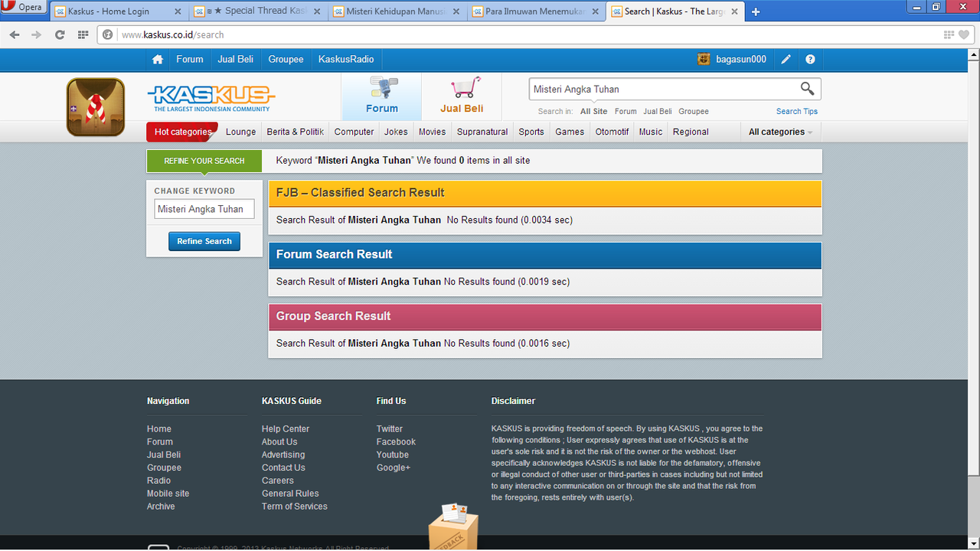The height and width of the screenshot is (551, 980).
Task: Click the Kaskus logo
Action: 211,98
